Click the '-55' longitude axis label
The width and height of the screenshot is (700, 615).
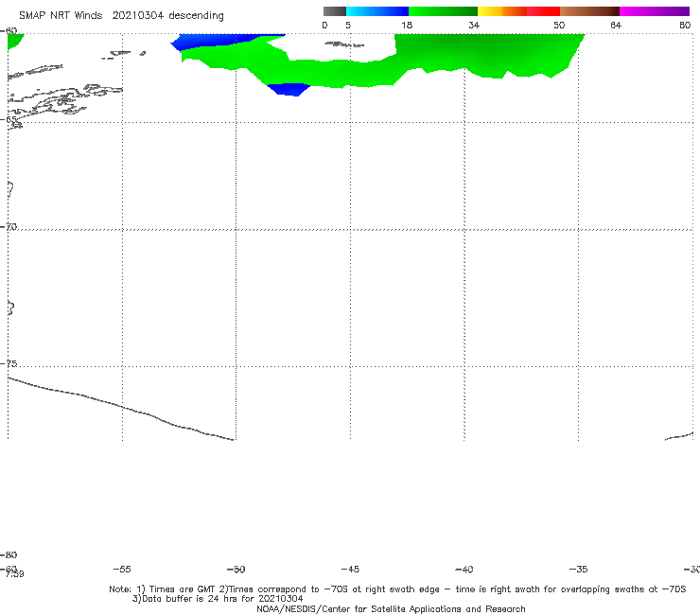pyautogui.click(x=122, y=569)
